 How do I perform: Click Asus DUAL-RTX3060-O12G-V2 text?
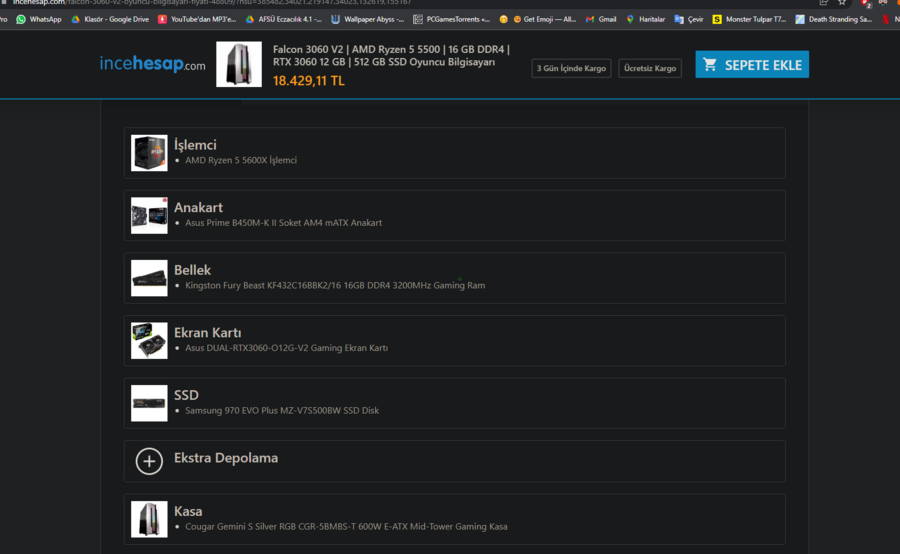[286, 348]
